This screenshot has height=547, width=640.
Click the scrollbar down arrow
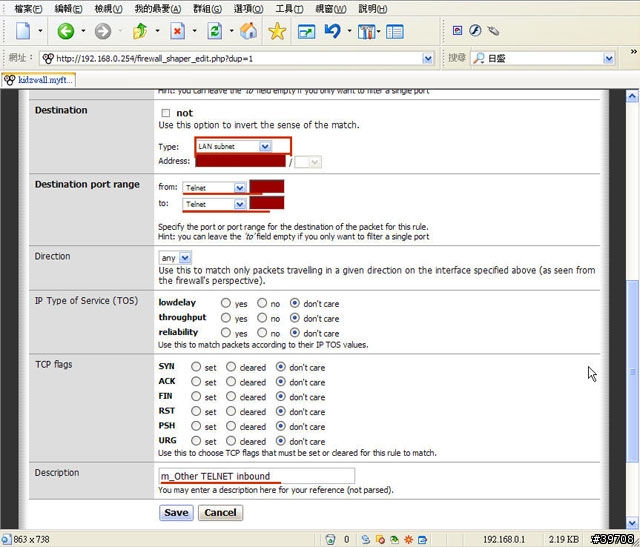coord(632,523)
